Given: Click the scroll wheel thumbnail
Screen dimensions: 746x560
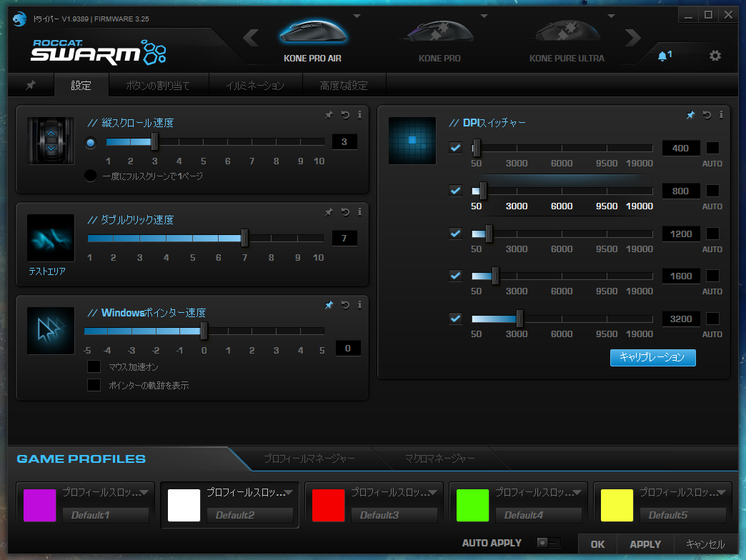Looking at the screenshot, I should click(x=51, y=141).
